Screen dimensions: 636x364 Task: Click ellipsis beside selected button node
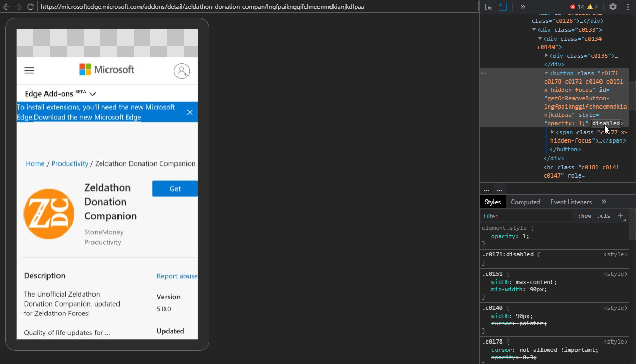[484, 73]
